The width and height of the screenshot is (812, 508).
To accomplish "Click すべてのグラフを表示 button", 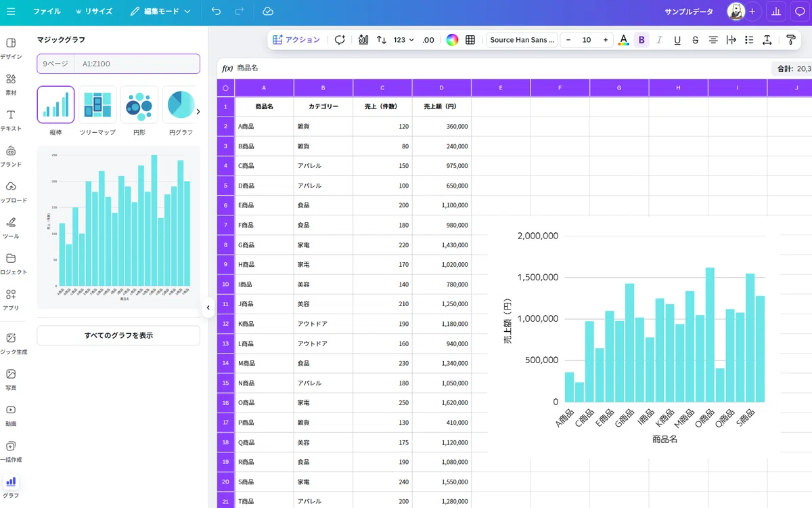I will (x=118, y=335).
